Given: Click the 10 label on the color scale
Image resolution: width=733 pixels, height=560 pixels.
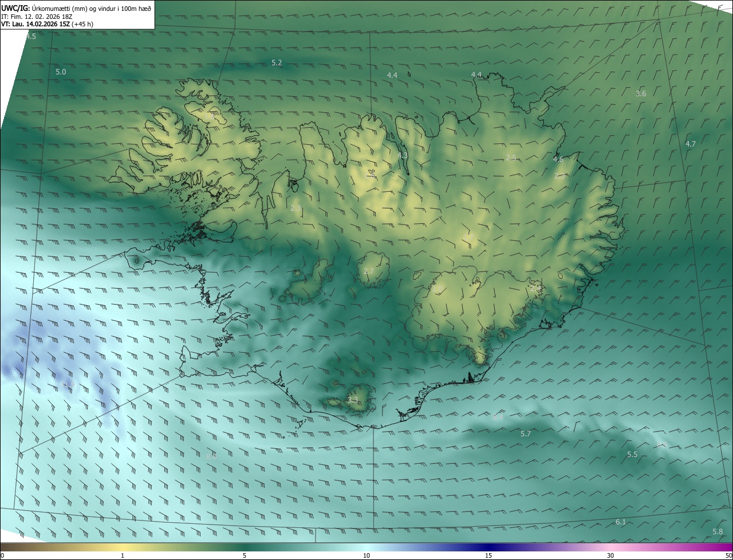Looking at the screenshot, I should pos(366,555).
